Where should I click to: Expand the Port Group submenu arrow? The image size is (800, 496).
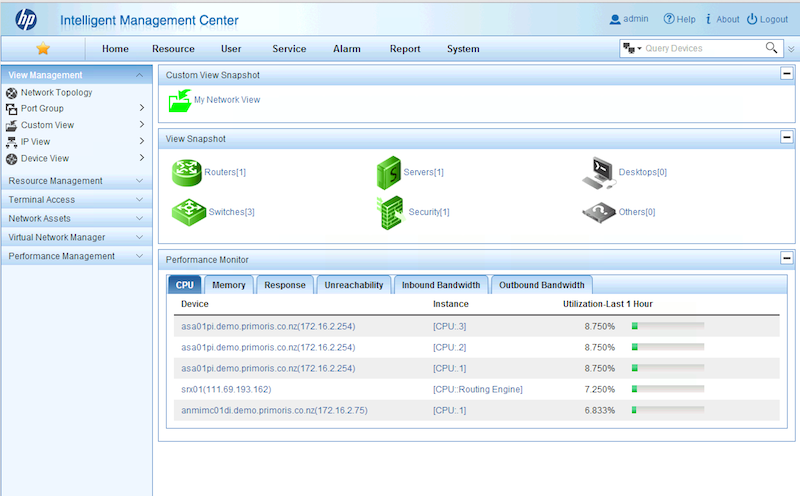[142, 108]
